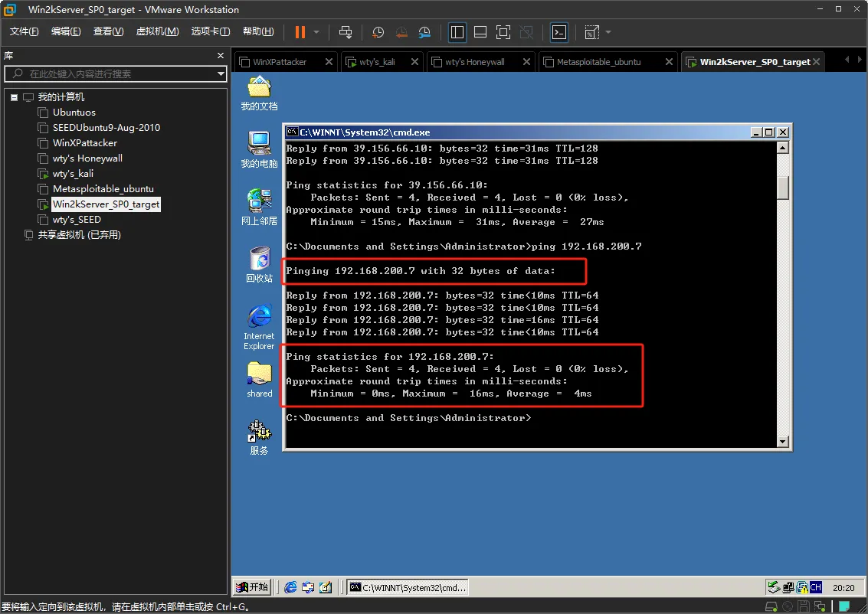Open the dropdown arrow next to the pause button
The height and width of the screenshot is (614, 868).
pyautogui.click(x=316, y=32)
